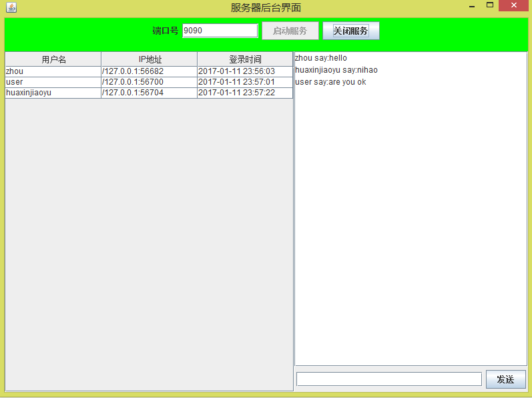Click IP cell /127.0.0.1:56704
Viewport: 532px width, 398px height.
click(150, 93)
